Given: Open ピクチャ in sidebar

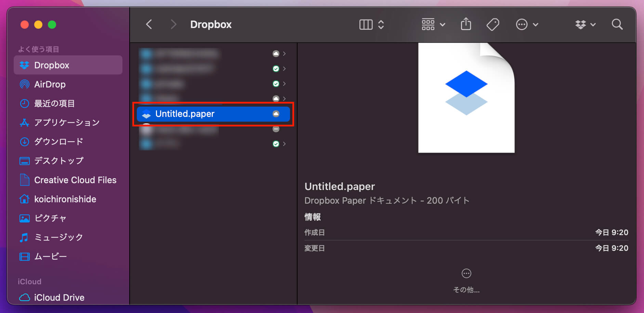Looking at the screenshot, I should [x=68, y=218].
